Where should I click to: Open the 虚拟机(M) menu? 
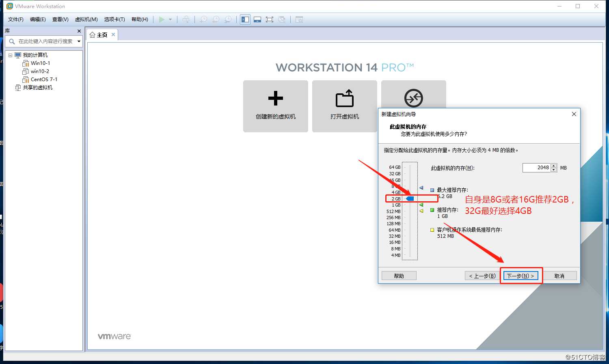[86, 19]
